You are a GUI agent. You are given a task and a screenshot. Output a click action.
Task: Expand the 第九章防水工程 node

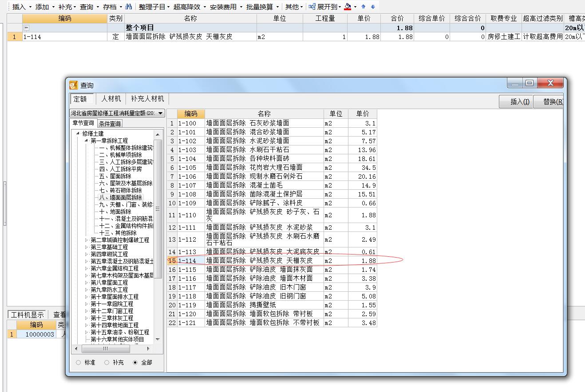[87, 290]
